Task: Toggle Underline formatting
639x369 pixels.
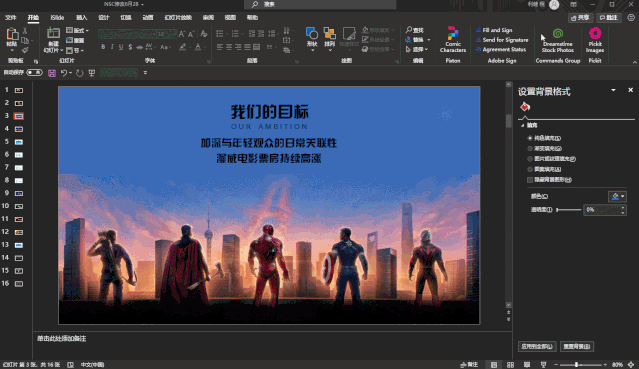Action: (121, 47)
